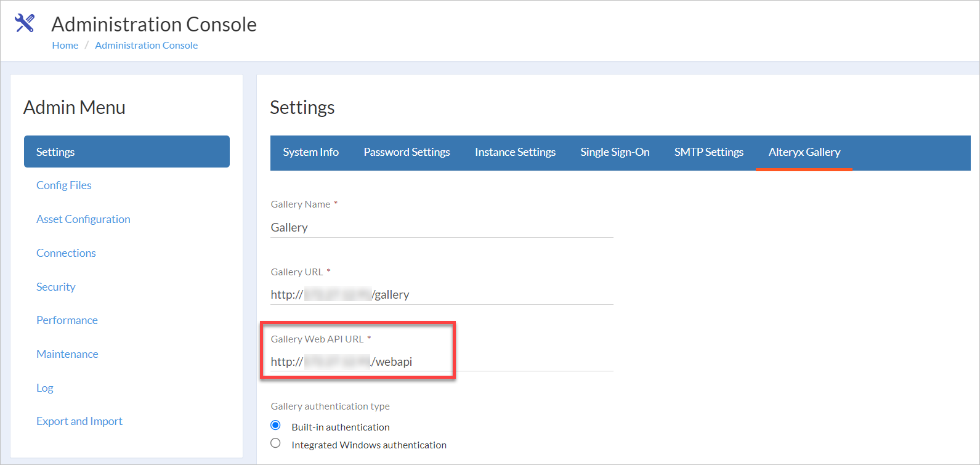Viewport: 980px width, 465px height.
Task: Open Asset Configuration menu item
Action: click(x=83, y=219)
